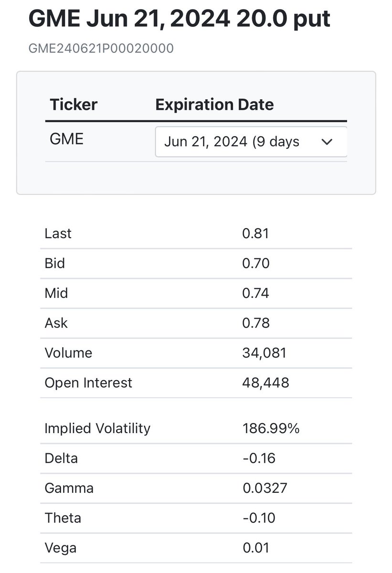Screen dimensions: 392x573
Task: Select the Implied Volatility value 186.99%
Action: [271, 428]
